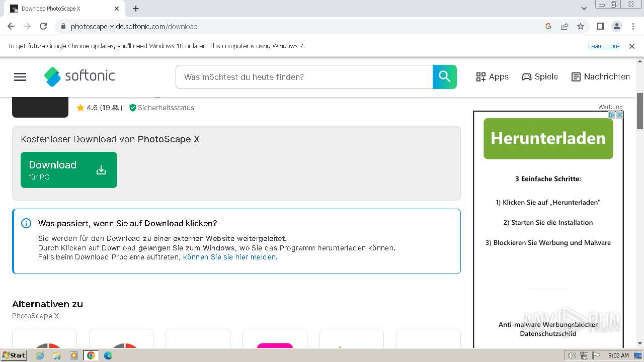This screenshot has height=362, width=644.
Task: Open the Apps menu
Action: pyautogui.click(x=492, y=77)
